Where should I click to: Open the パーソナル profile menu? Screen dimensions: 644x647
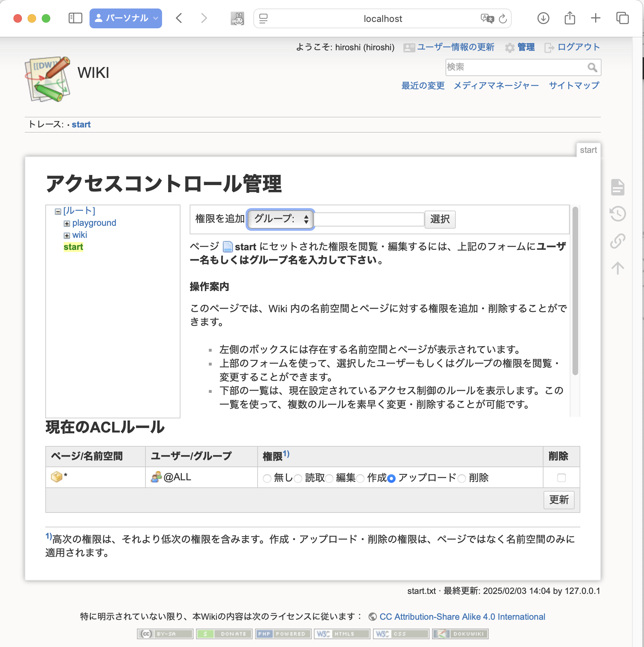pos(126,18)
